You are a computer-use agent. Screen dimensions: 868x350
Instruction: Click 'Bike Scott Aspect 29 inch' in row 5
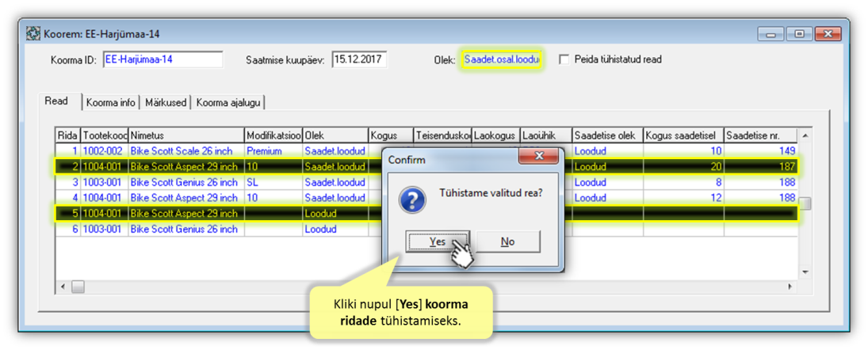pyautogui.click(x=186, y=214)
